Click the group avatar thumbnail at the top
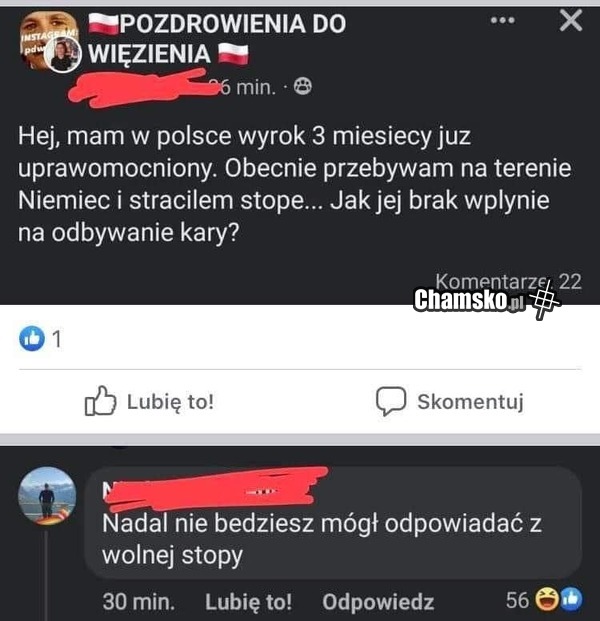600x621 pixels. click(x=50, y=42)
